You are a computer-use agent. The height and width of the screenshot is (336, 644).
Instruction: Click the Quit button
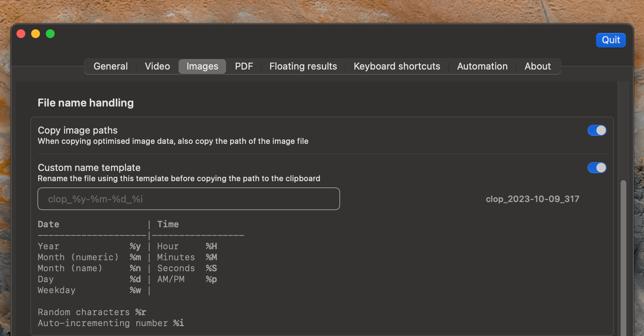coord(611,40)
